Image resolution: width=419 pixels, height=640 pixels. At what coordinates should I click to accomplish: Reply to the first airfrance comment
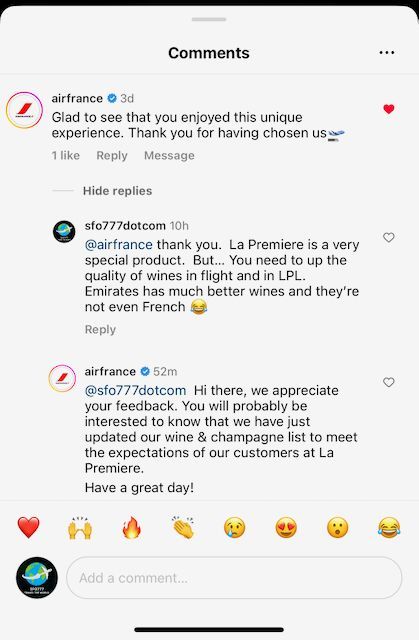(x=112, y=156)
